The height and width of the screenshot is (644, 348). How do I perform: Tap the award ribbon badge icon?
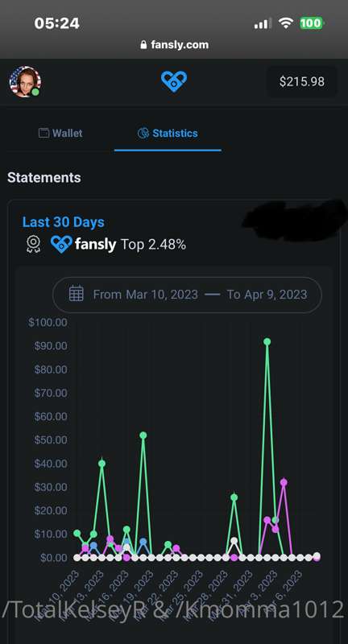tap(33, 245)
